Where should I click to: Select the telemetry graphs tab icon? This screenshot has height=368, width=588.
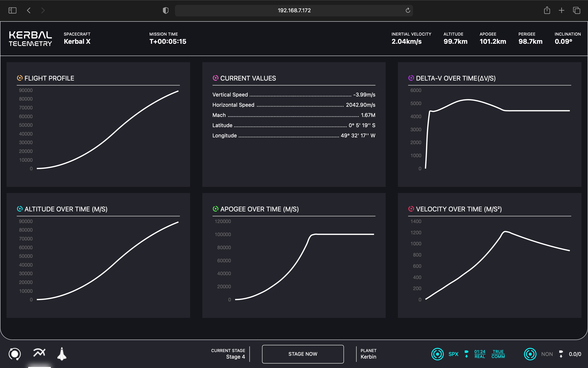pos(39,353)
